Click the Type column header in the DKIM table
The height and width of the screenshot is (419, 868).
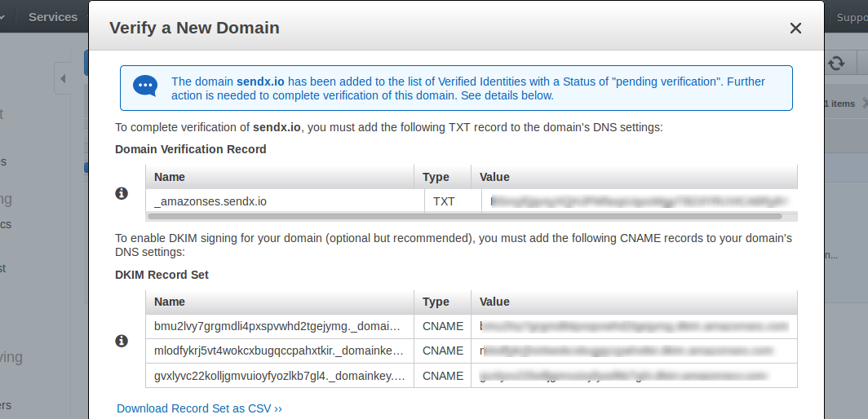point(436,302)
